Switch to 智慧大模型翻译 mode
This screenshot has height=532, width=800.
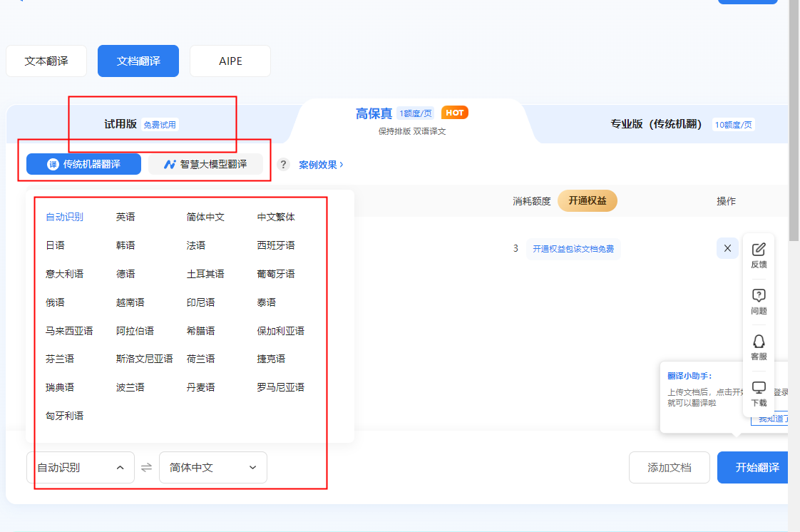[x=205, y=164]
